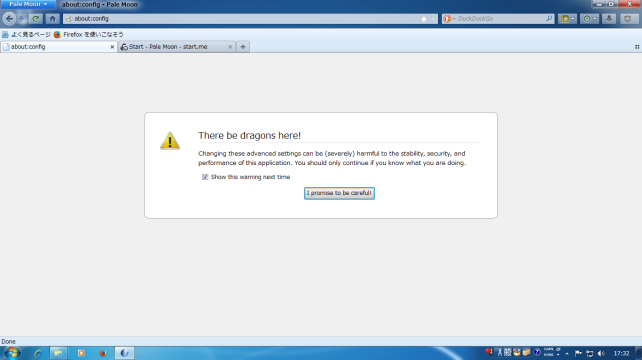
Task: Launch Internet Explorer from taskbar
Action: (38, 353)
